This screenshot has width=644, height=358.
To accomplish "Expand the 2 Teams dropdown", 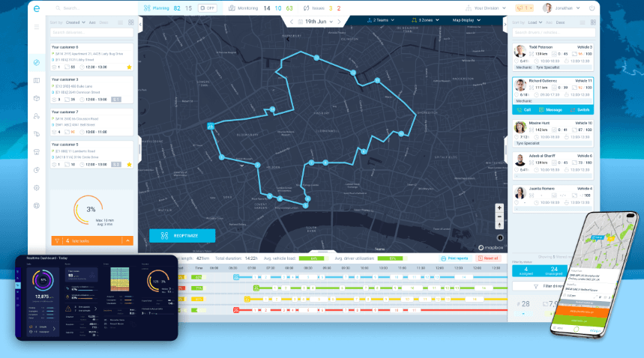I will [381, 20].
